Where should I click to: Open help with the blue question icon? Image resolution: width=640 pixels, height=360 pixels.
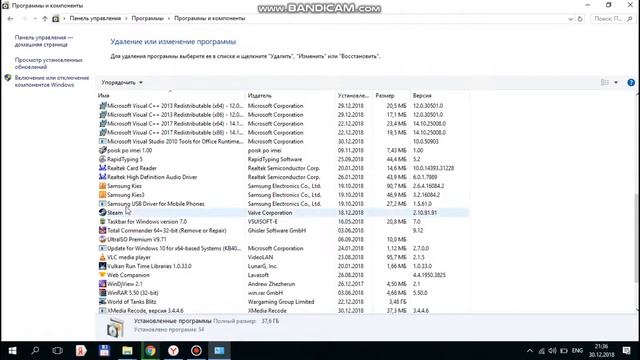click(x=631, y=82)
